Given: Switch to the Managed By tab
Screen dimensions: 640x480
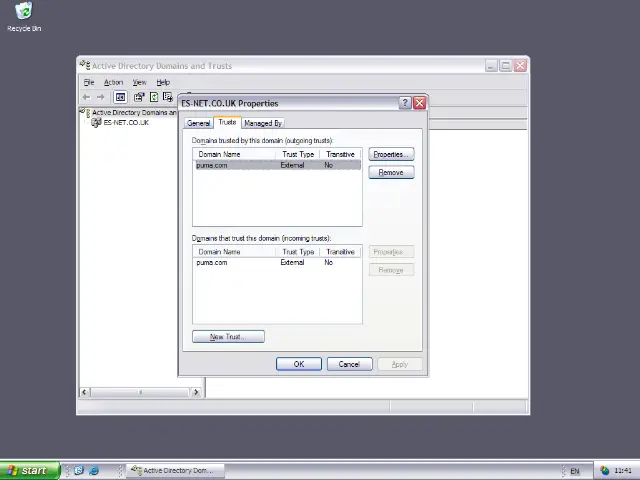Looking at the screenshot, I should tap(263, 123).
